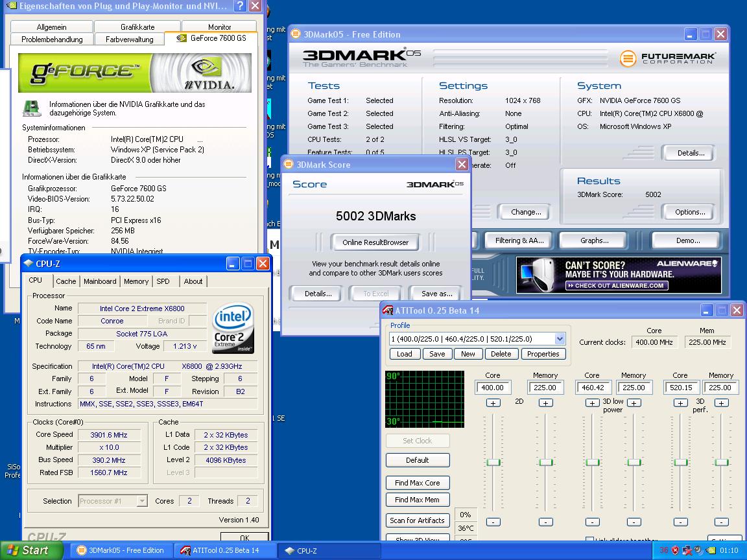
Task: Open Filtering & AA... settings
Action: [x=519, y=240]
